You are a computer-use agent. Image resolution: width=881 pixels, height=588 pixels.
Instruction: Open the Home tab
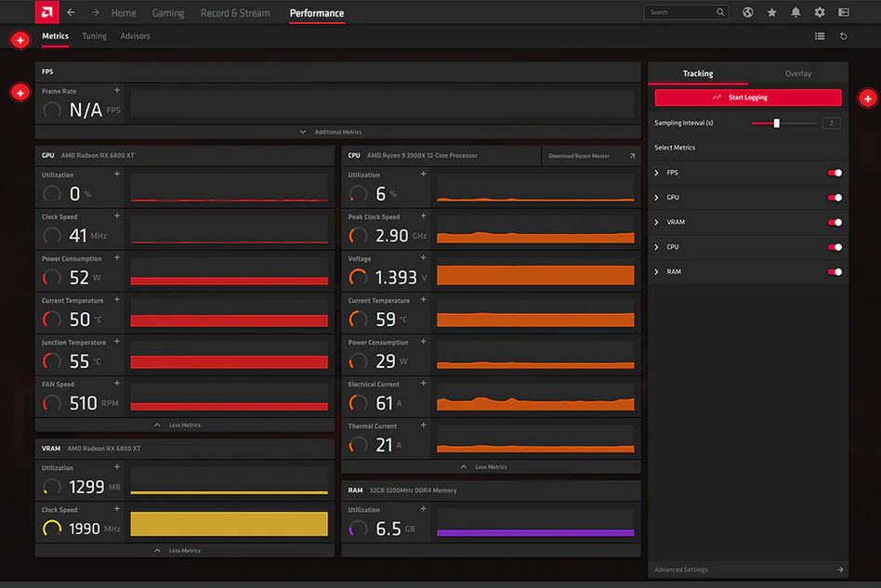[124, 13]
